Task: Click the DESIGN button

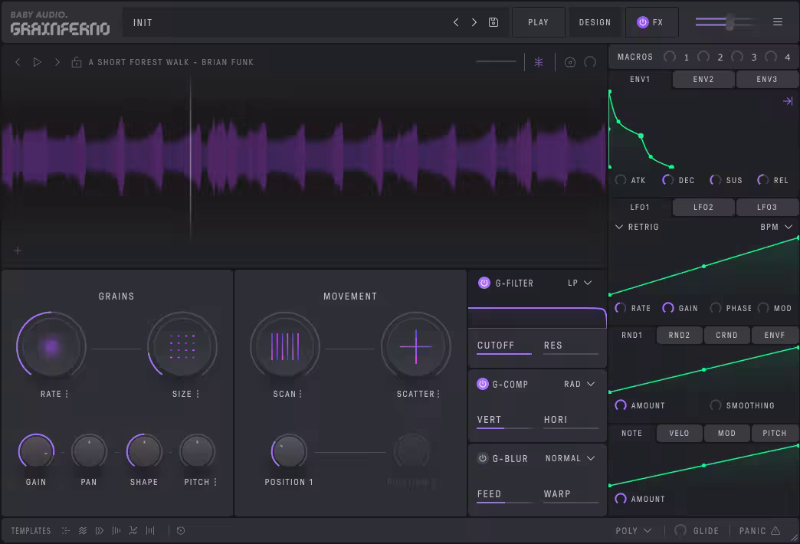Action: 595,22
